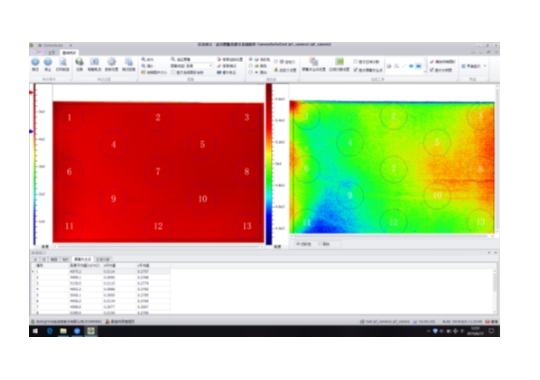Open the notification center in taskbar
Image resolution: width=540 pixels, height=380 pixels.
click(491, 331)
